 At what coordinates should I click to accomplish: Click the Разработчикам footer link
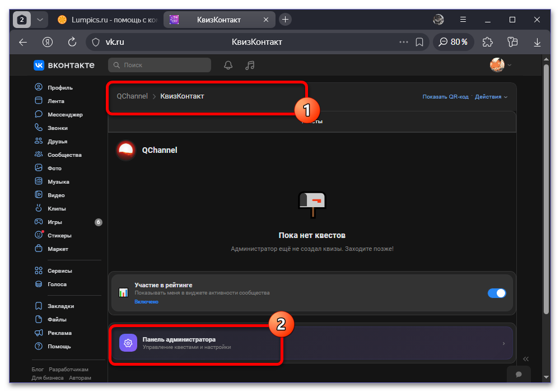(68, 369)
